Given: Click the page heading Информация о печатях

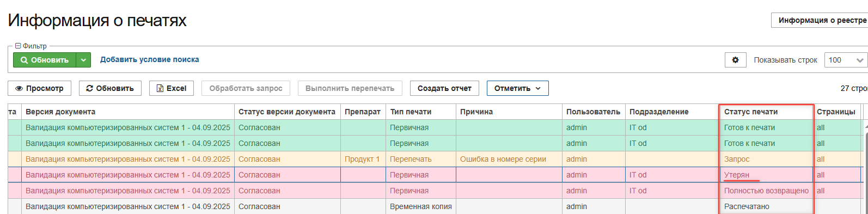Looking at the screenshot, I should click(97, 20).
